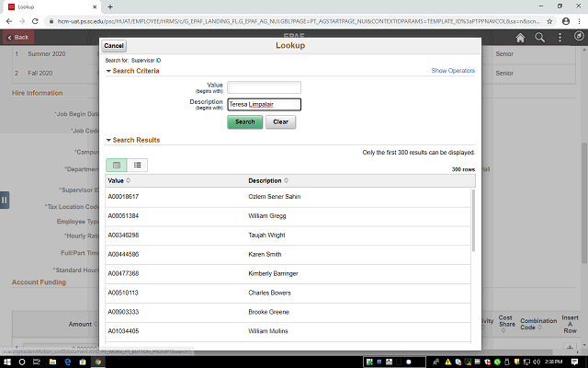This screenshot has width=588, height=368.
Task: Open the Home icon in header
Action: 520,37
